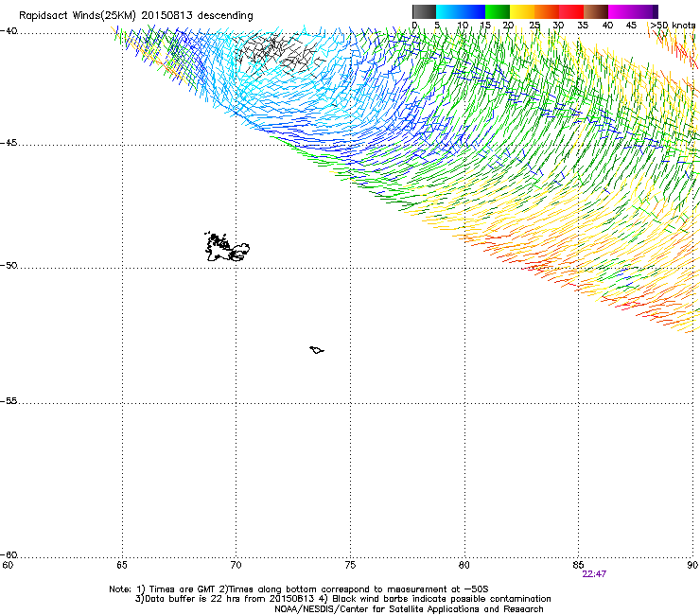The height and width of the screenshot is (615, 700).
Task: Click the "20" label under the color bar
Action: pos(508,26)
